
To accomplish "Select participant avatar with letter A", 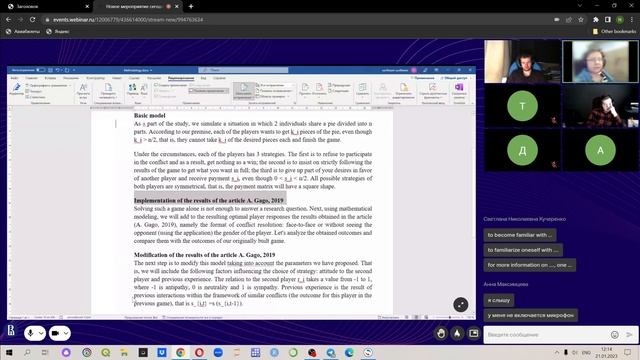I will tap(600, 150).
